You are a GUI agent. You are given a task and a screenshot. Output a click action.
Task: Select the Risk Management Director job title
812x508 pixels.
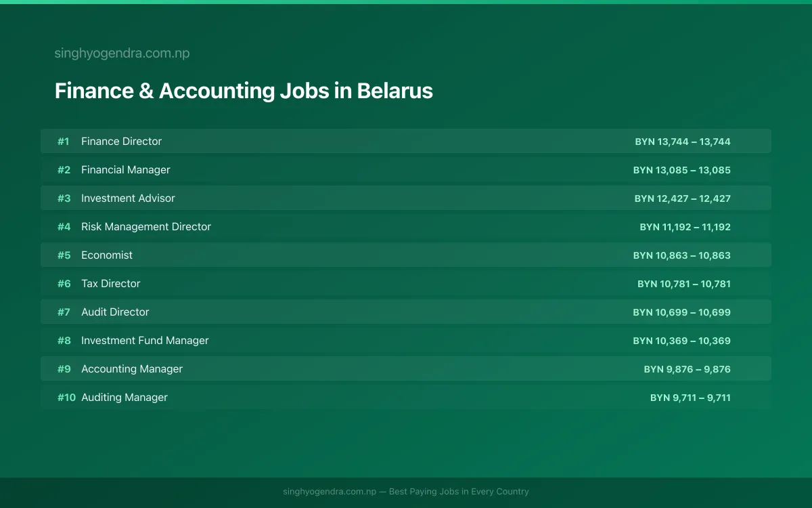146,227
